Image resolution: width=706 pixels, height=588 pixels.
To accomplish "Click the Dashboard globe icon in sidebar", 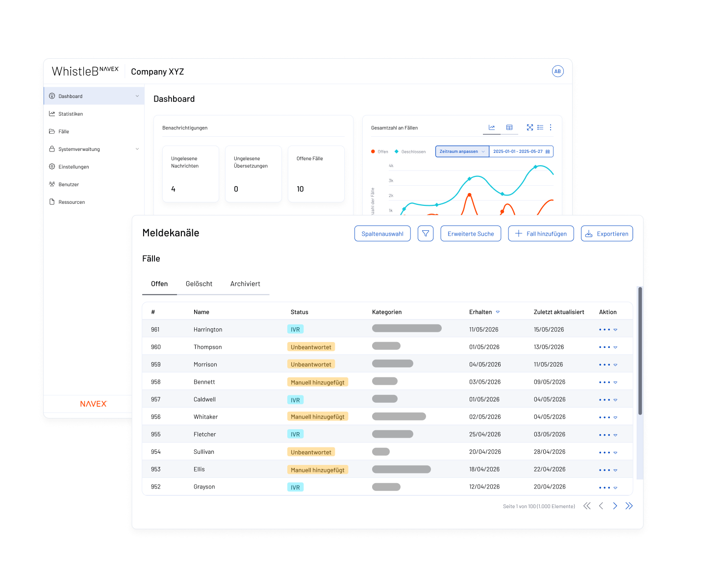I will (52, 96).
